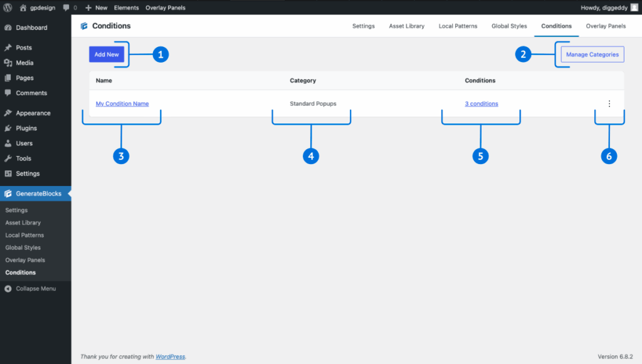Image resolution: width=642 pixels, height=364 pixels.
Task: Click the Users person icon
Action: click(8, 143)
